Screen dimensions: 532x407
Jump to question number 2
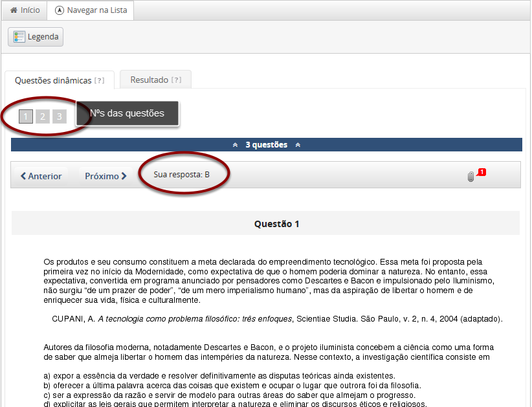coord(42,116)
